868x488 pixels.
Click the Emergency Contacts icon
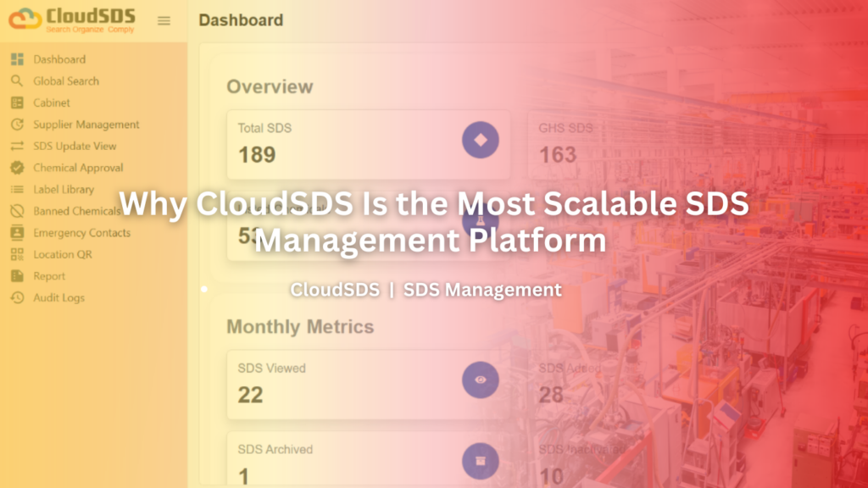(17, 232)
